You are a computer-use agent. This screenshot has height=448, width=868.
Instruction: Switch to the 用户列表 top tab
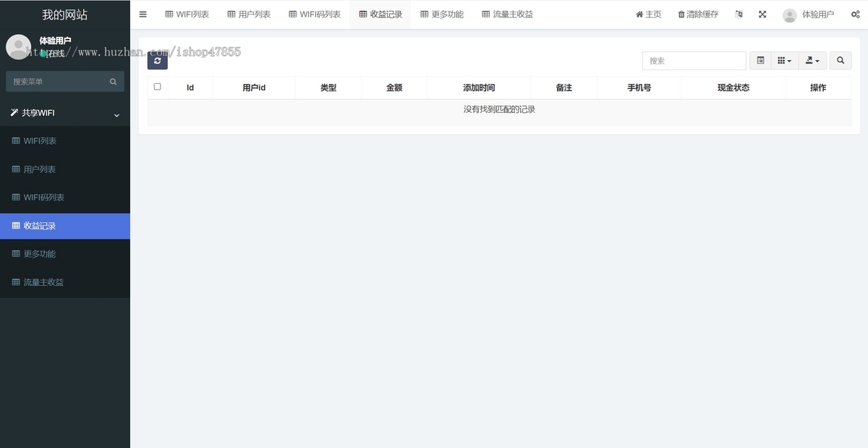(x=249, y=14)
